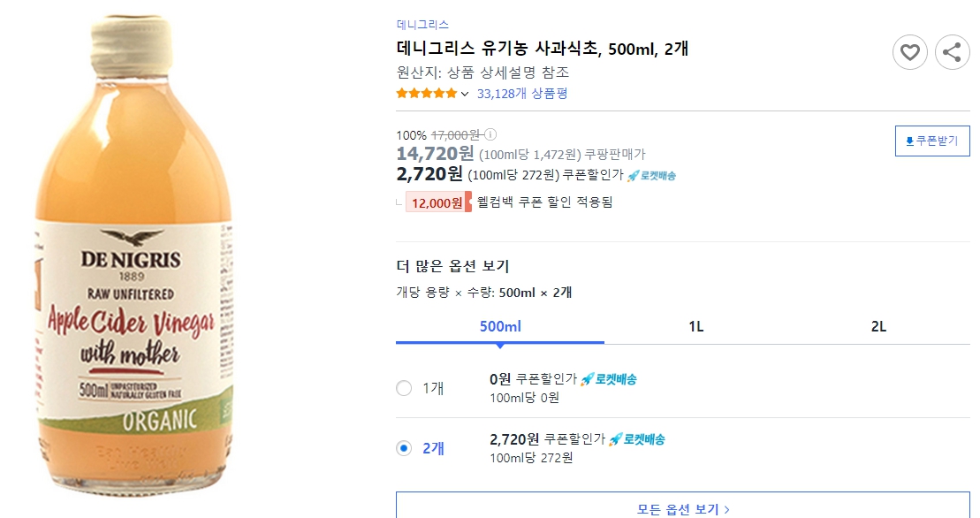Select the 2개 quantity radio button
Image resolution: width=980 pixels, height=518 pixels.
[x=404, y=446]
